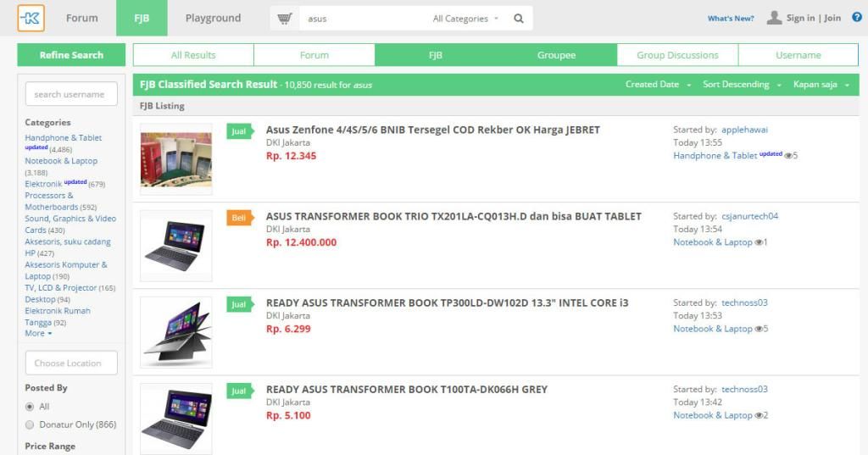Click the search username input field

pyautogui.click(x=71, y=94)
